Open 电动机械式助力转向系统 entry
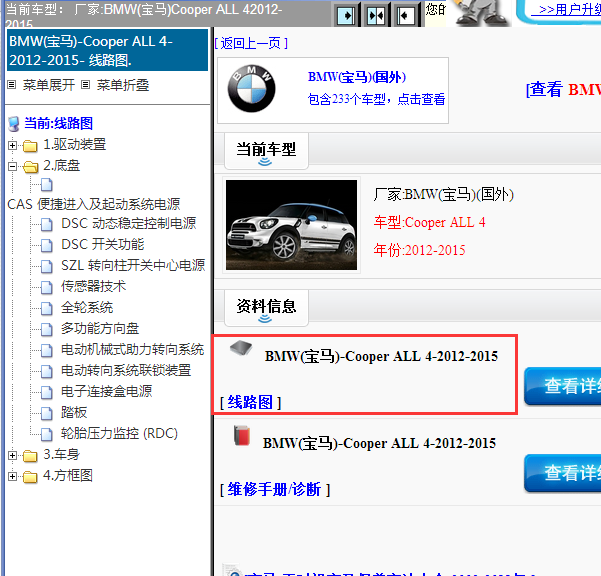Viewport: 601px width, 576px height. click(132, 350)
